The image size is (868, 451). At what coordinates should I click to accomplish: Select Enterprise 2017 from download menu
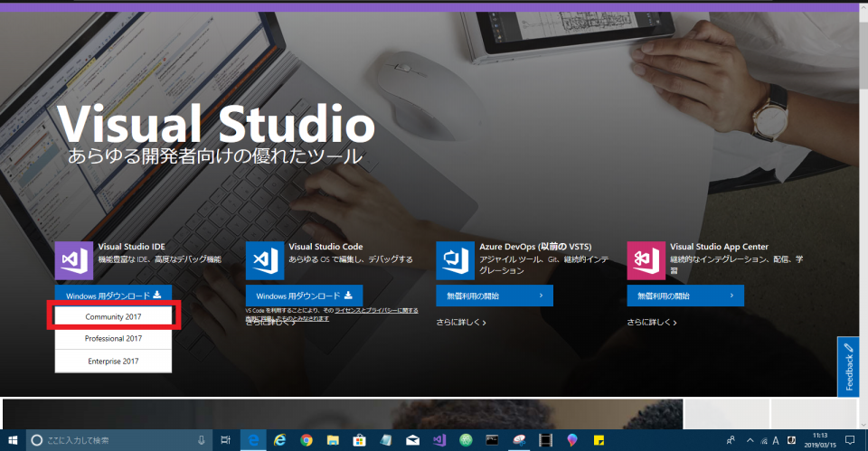113,361
